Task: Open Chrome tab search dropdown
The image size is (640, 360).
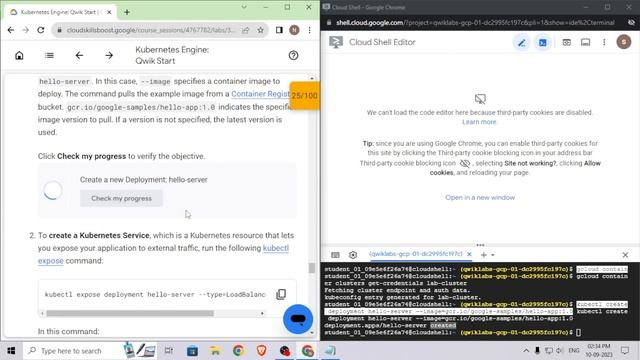Action: click(244, 7)
